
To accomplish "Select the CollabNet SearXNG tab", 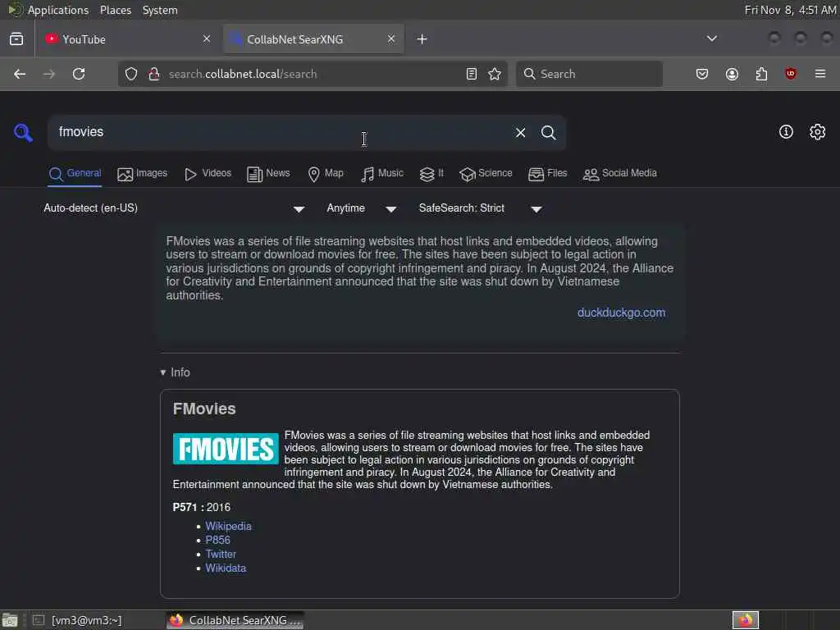I will [313, 39].
